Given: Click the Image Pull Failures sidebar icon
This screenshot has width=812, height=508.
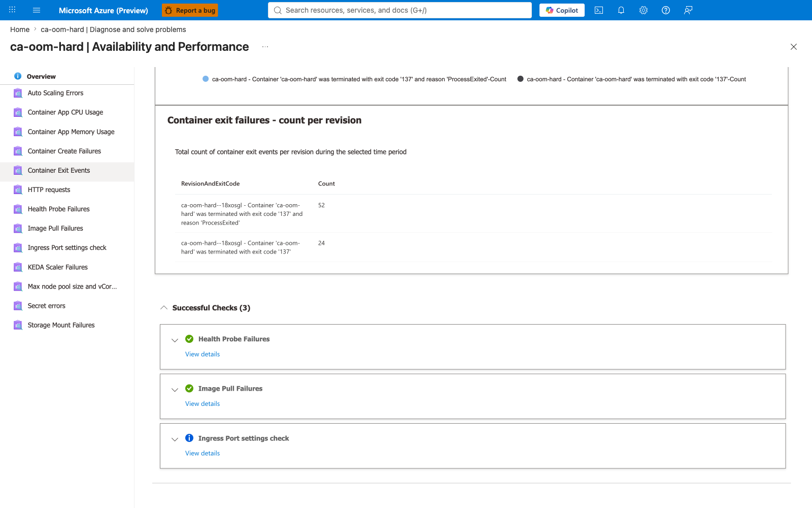Looking at the screenshot, I should coord(18,228).
